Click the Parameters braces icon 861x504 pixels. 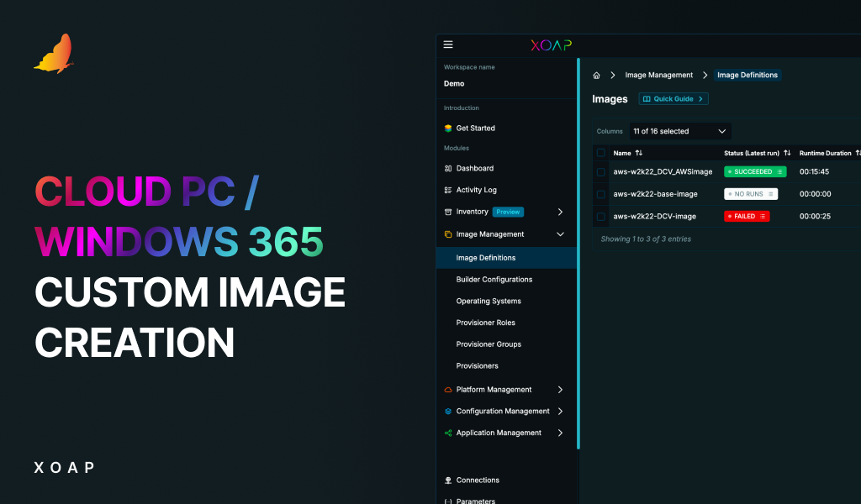coord(448,501)
